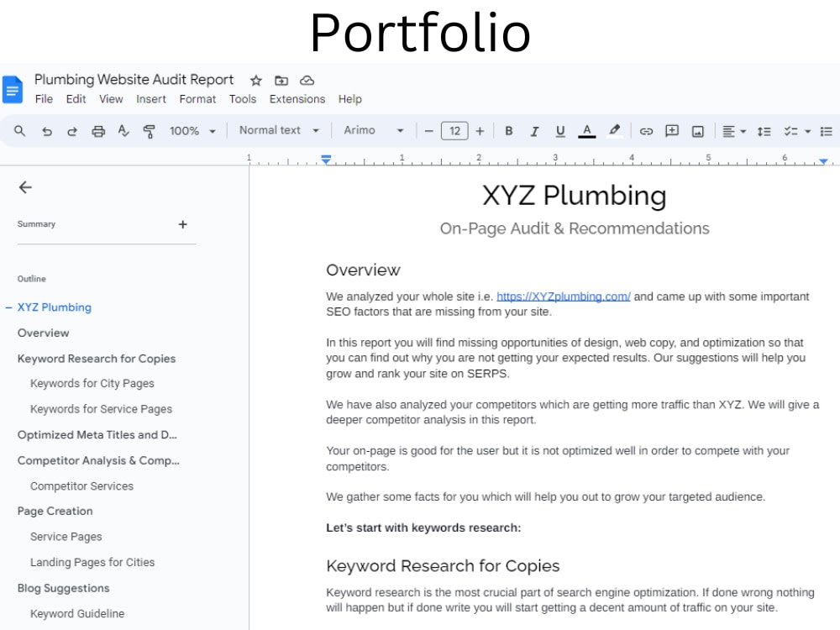Select Keywords for Service Pages outline item
This screenshot has height=630, width=840.
click(x=102, y=409)
